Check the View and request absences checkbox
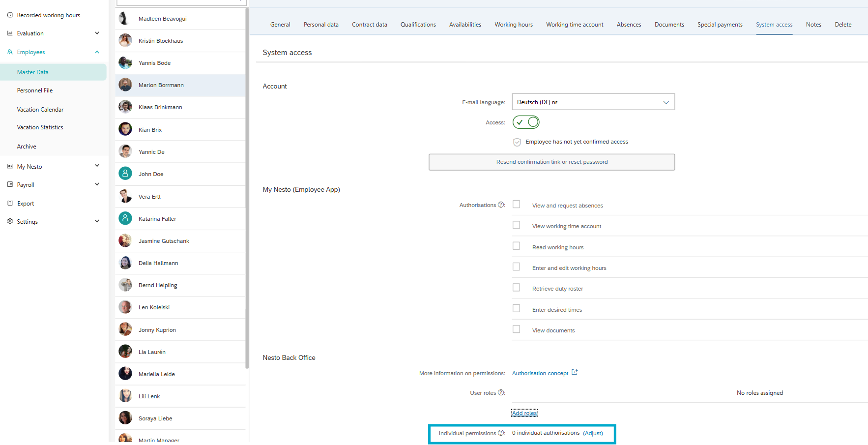This screenshot has width=868, height=445. (516, 205)
